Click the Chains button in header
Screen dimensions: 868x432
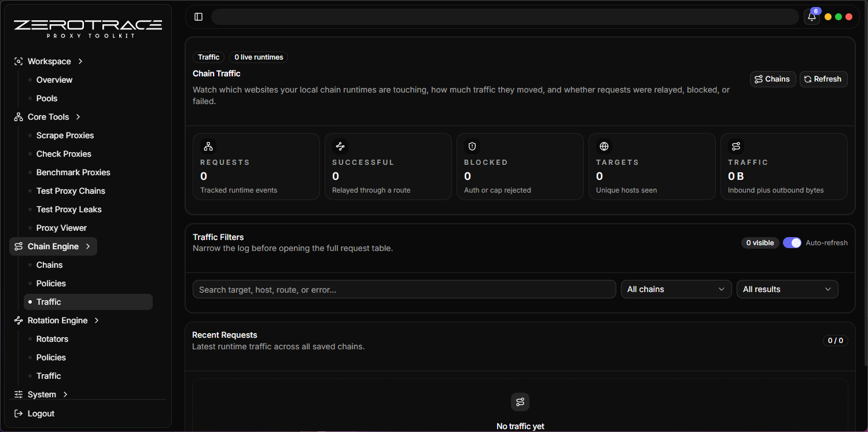tap(773, 79)
